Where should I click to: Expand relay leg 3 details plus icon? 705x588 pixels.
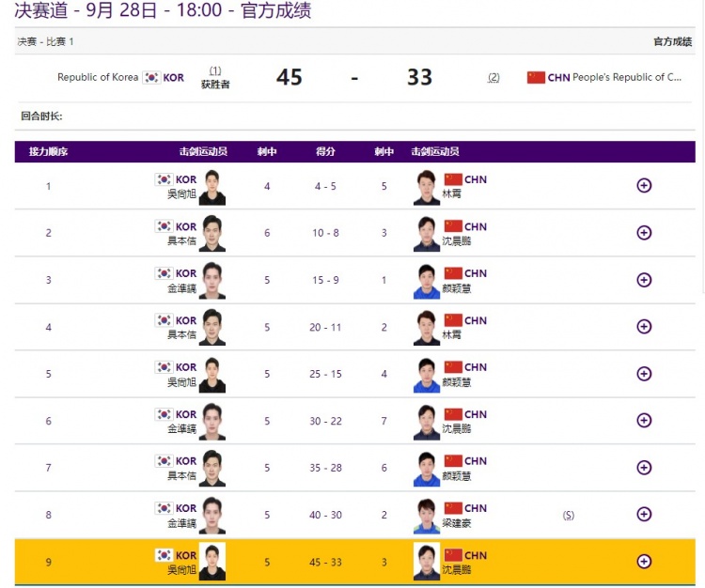[644, 280]
